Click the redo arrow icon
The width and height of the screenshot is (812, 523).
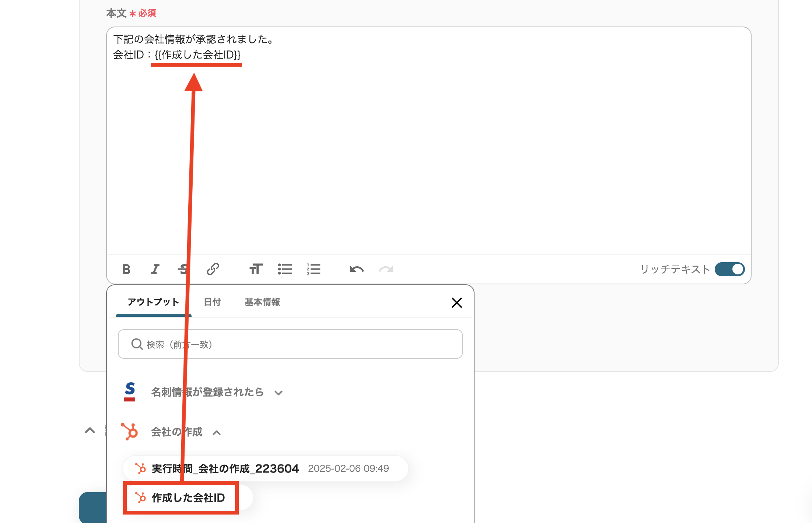(386, 269)
